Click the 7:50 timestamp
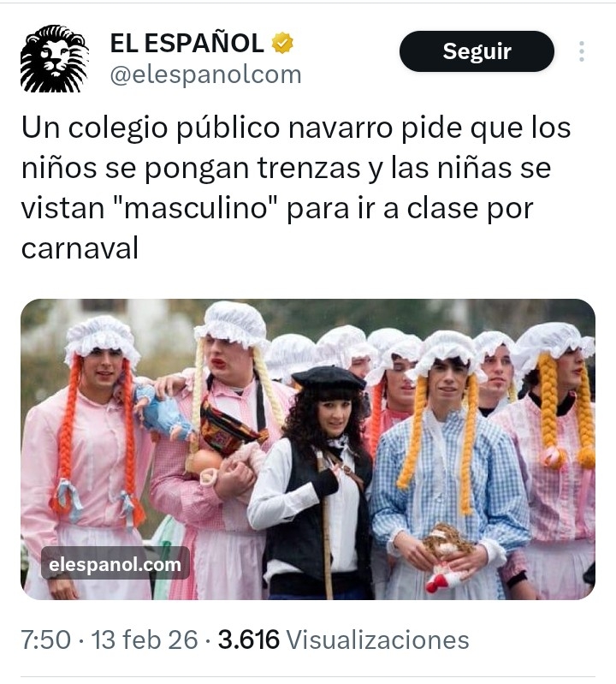This screenshot has width=616, height=684. (45, 640)
